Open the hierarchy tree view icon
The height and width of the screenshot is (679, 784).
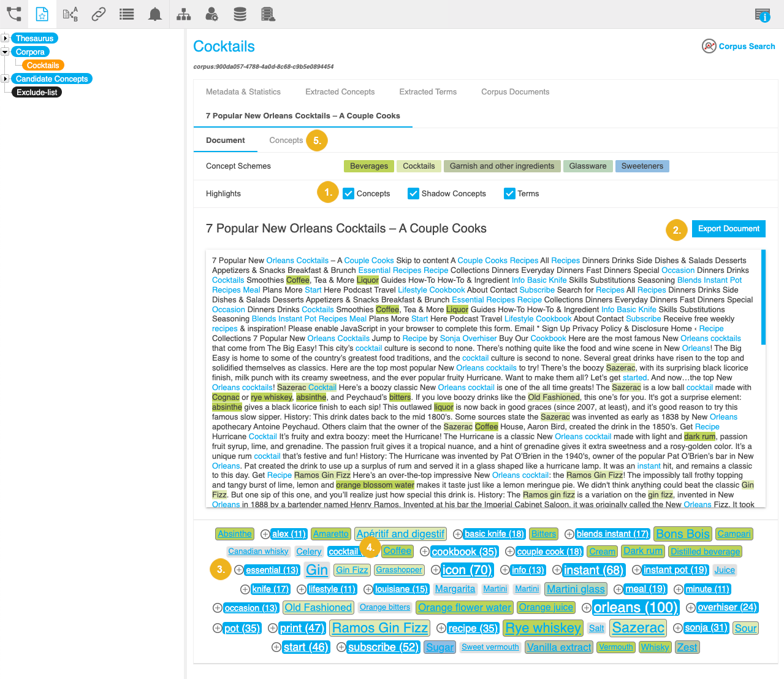pos(13,13)
